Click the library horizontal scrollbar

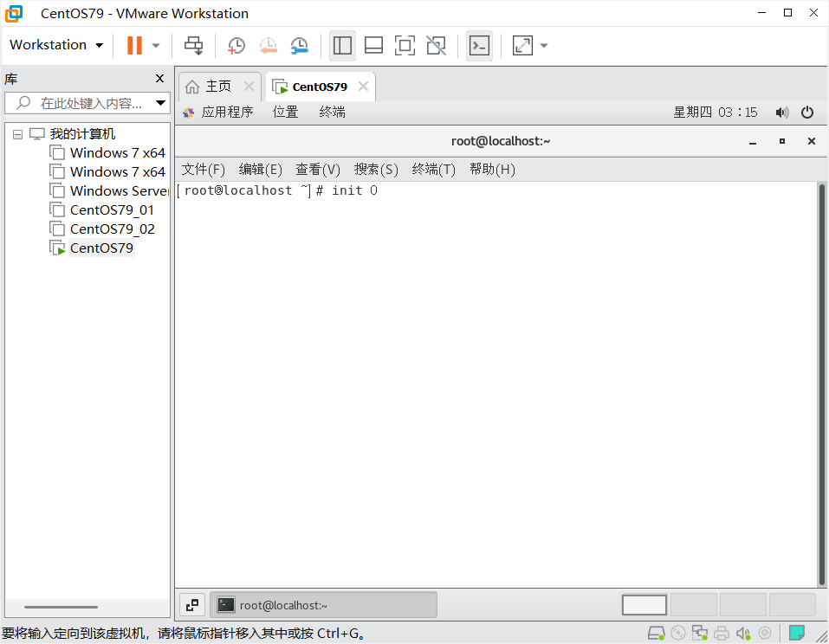point(61,607)
